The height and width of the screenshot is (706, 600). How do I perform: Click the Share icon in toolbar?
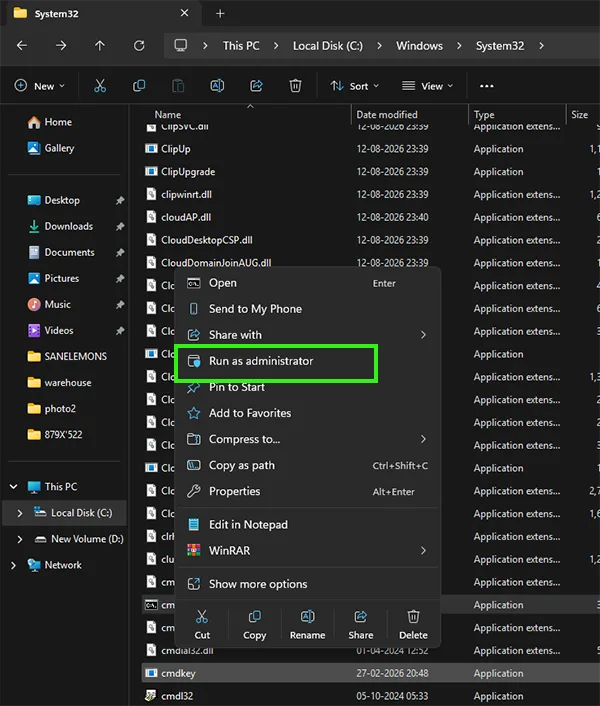pyautogui.click(x=256, y=86)
